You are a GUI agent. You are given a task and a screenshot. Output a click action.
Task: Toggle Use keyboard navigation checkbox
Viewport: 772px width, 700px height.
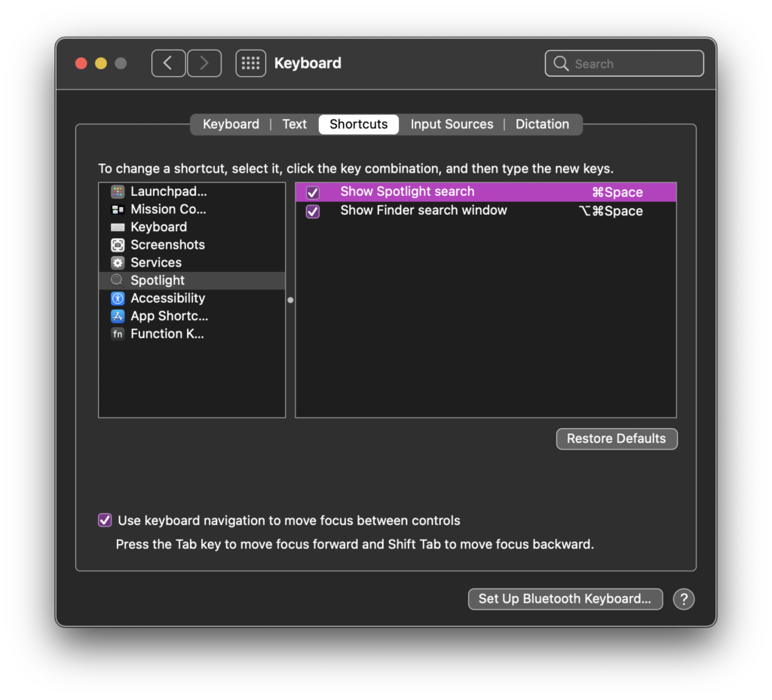(106, 521)
